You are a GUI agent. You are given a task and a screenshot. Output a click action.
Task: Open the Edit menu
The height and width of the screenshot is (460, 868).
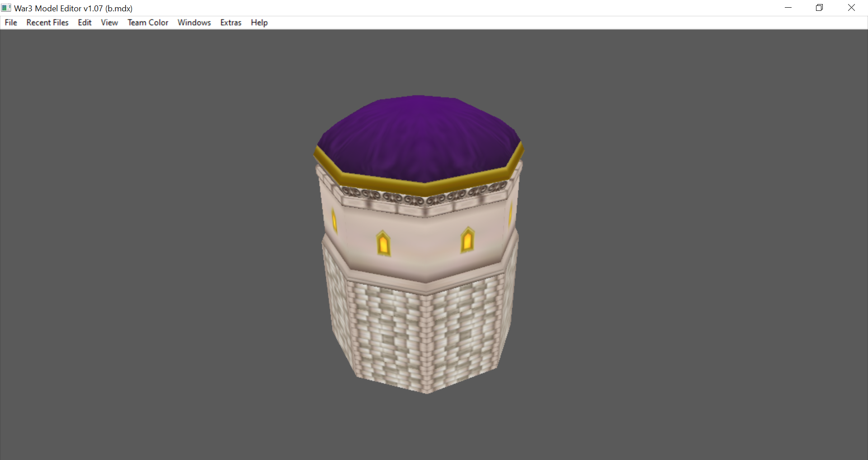[85, 23]
